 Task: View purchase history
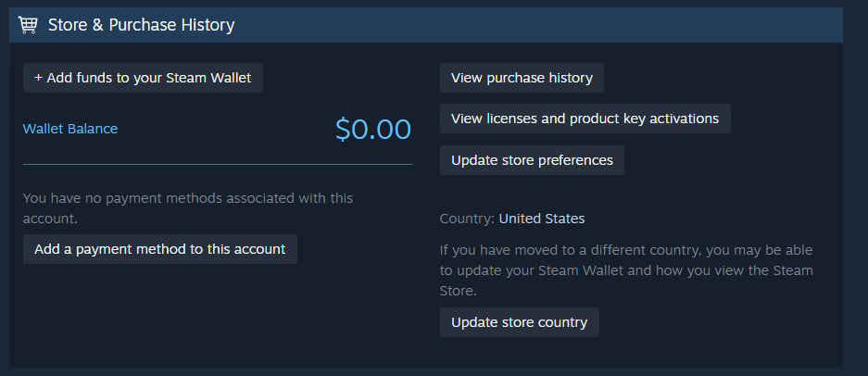pos(522,78)
